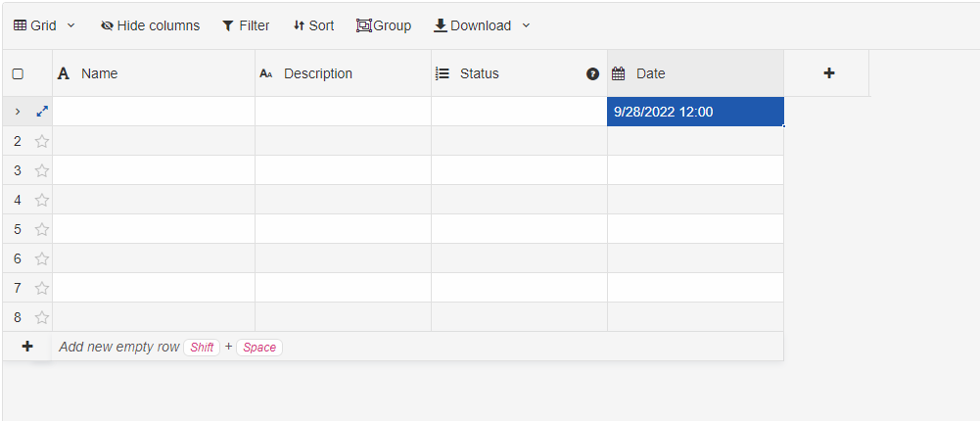This screenshot has width=980, height=421.
Task: Click the Name cell in row 1
Action: (154, 112)
